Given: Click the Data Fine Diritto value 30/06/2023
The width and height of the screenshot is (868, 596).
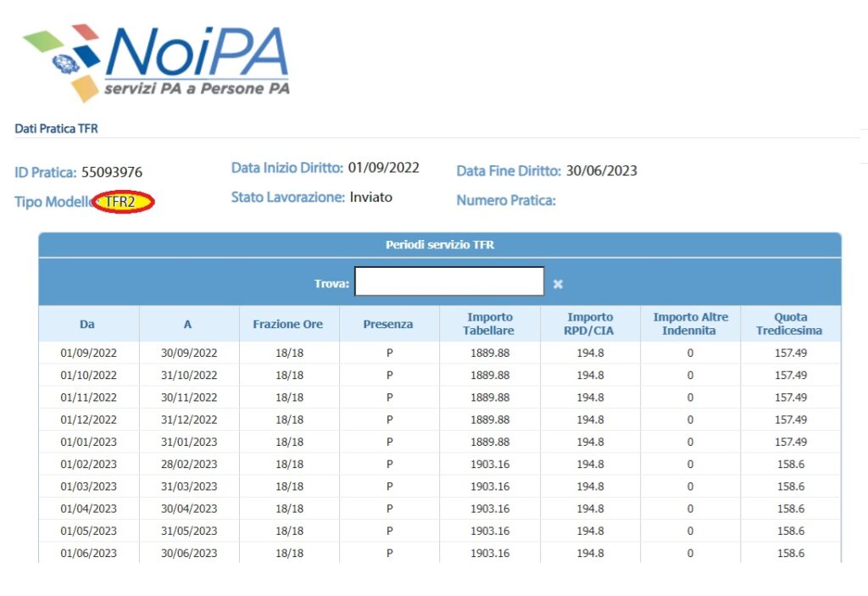Looking at the screenshot, I should pos(602,170).
